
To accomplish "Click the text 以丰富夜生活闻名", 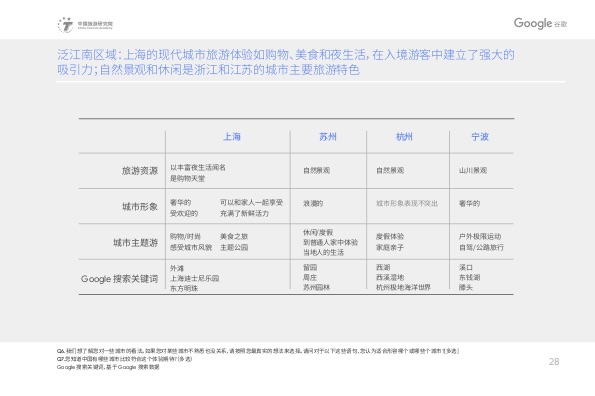I will (x=198, y=167).
